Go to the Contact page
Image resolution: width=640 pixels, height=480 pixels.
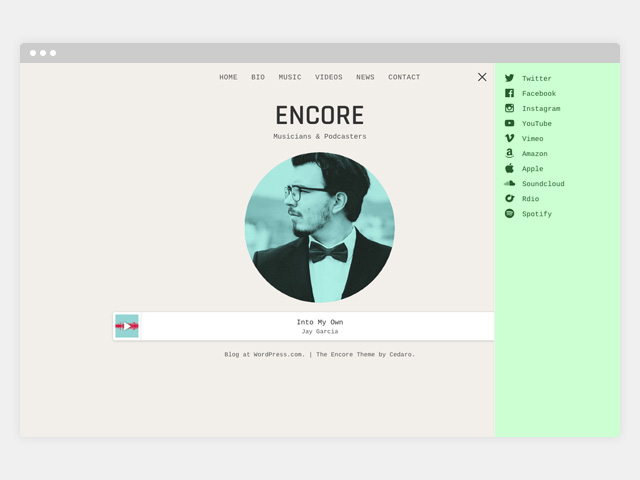pyautogui.click(x=404, y=77)
